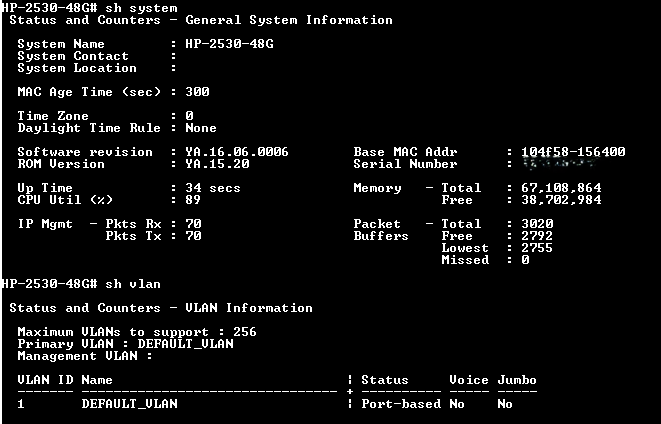
Task: Click Packet Buffers Total value 3020
Action: point(537,224)
